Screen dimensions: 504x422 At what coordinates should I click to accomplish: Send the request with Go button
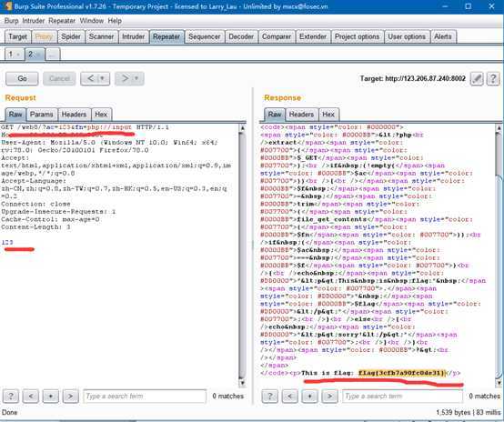click(22, 78)
